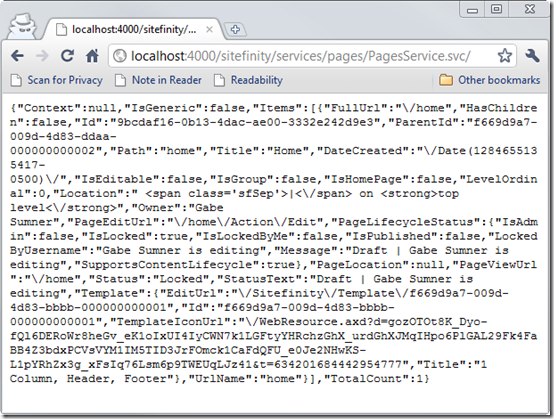Screen dimensions: 554x419
Task: Click the "PageLocation":null text
Action: [x=379, y=265]
